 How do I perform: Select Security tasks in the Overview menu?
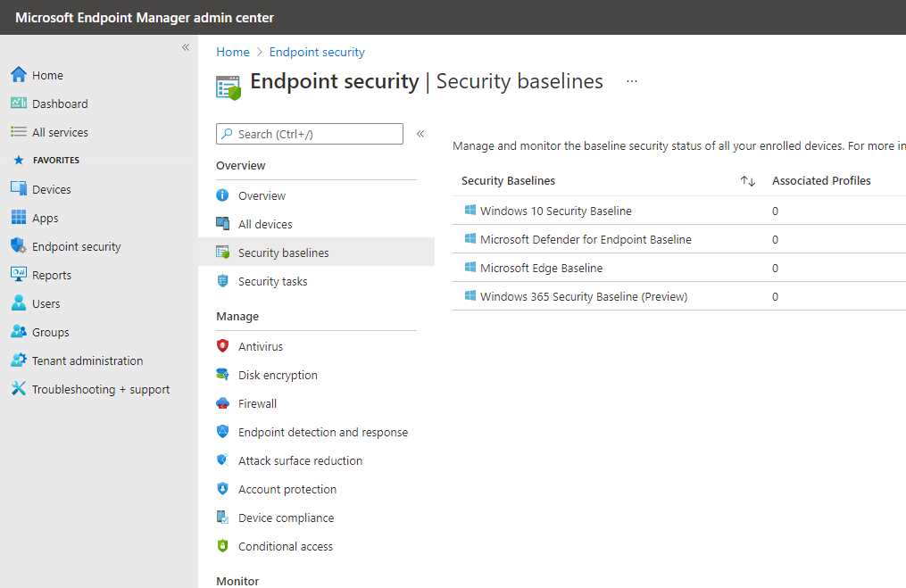pyautogui.click(x=271, y=281)
